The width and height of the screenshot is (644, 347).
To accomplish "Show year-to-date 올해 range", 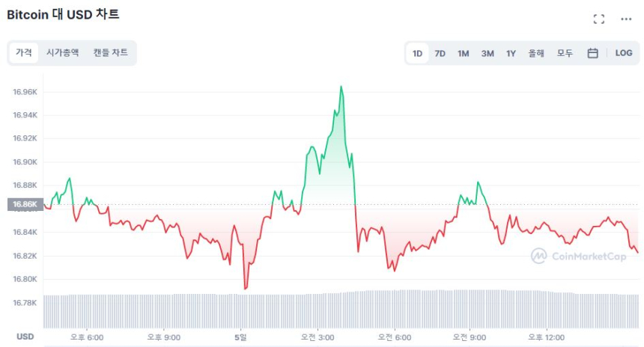I will (x=536, y=53).
